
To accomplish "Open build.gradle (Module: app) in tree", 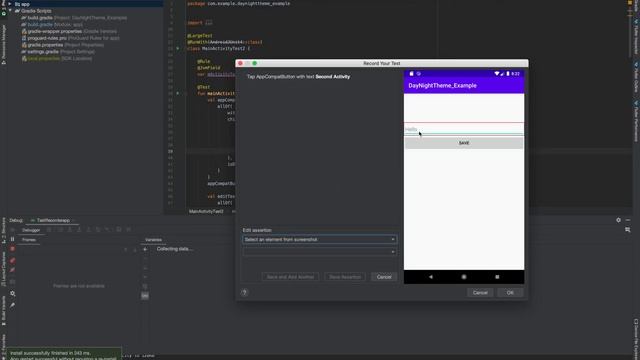I will point(52,24).
